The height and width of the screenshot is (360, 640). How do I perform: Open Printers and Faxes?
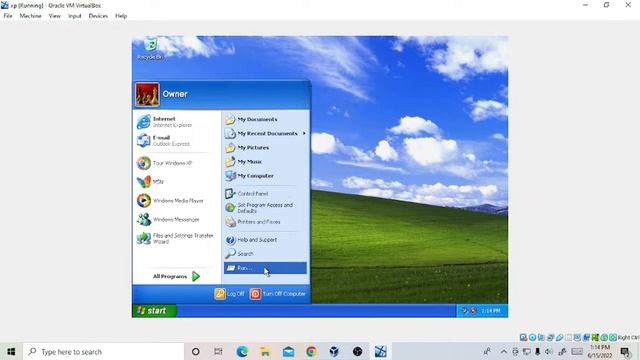click(x=264, y=222)
